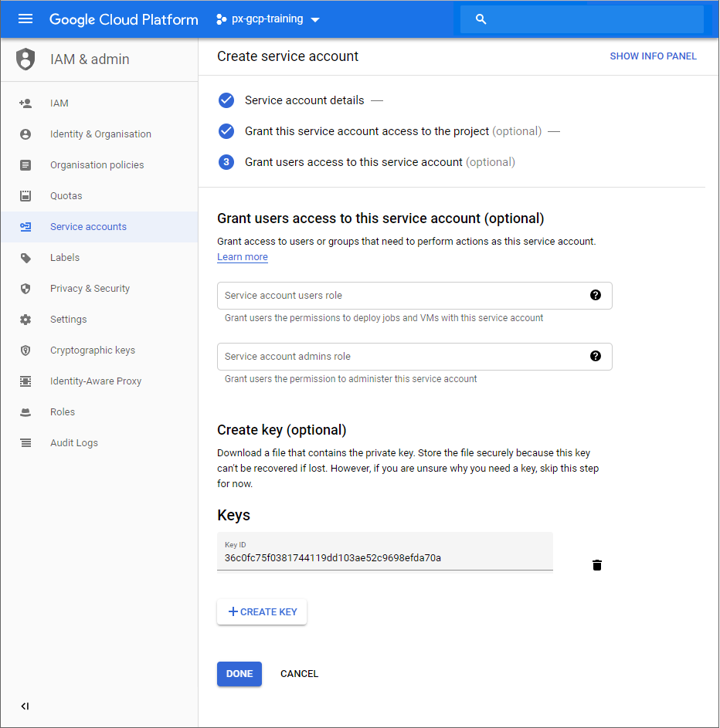Go back to project access step
This screenshot has width=720, height=728.
[x=366, y=131]
